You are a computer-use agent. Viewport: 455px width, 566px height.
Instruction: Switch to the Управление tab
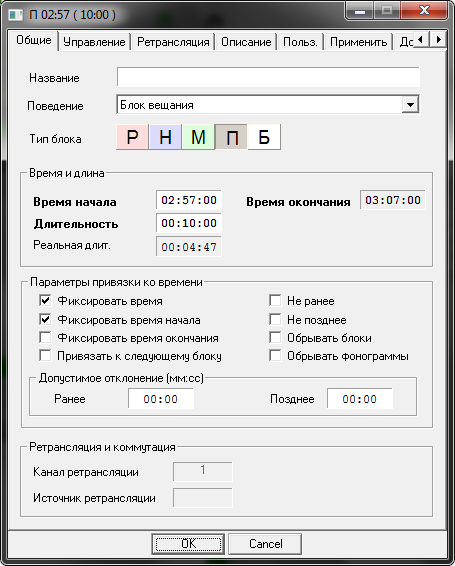(x=94, y=42)
